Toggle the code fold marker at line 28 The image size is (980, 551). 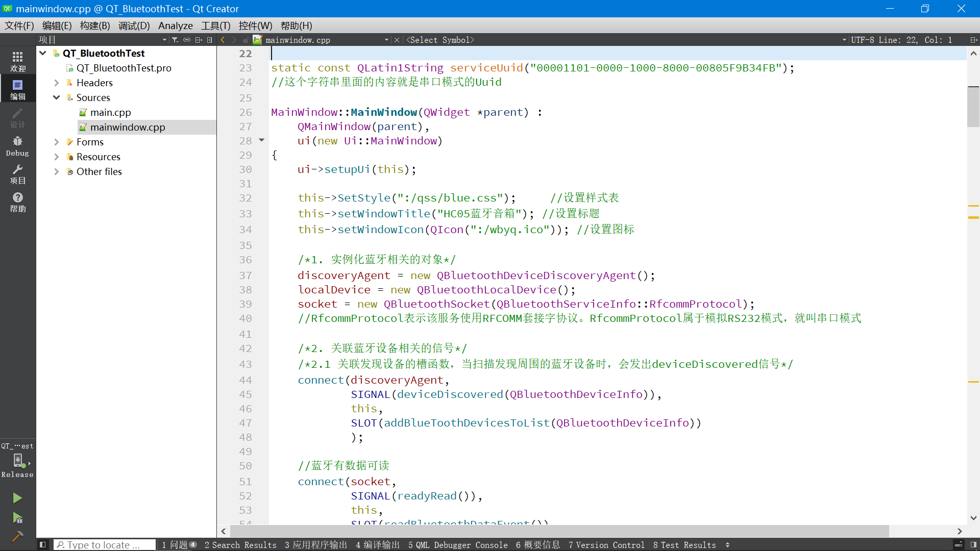(x=262, y=140)
